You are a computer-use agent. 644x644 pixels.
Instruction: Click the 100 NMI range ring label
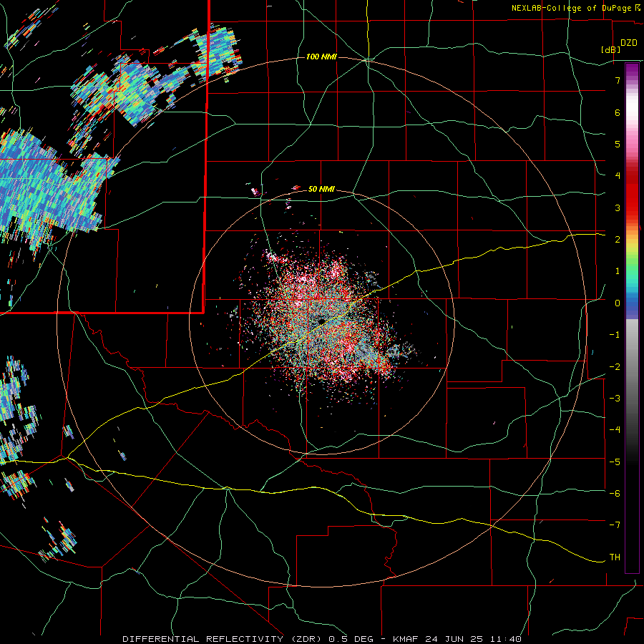(321, 57)
